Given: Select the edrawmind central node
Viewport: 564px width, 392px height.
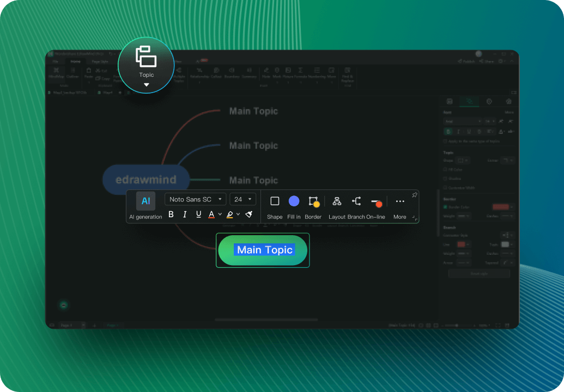Looking at the screenshot, I should 146,180.
